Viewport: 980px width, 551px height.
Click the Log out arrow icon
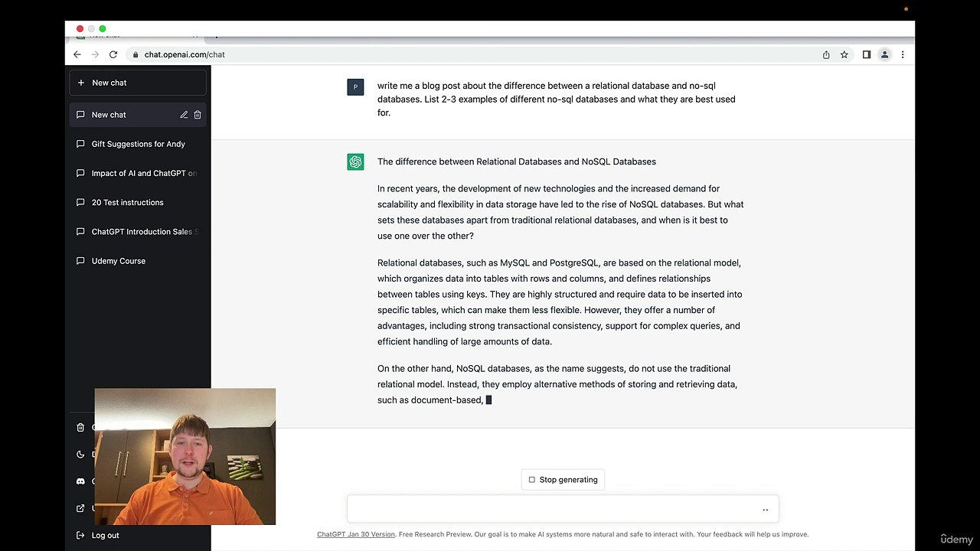(x=80, y=536)
